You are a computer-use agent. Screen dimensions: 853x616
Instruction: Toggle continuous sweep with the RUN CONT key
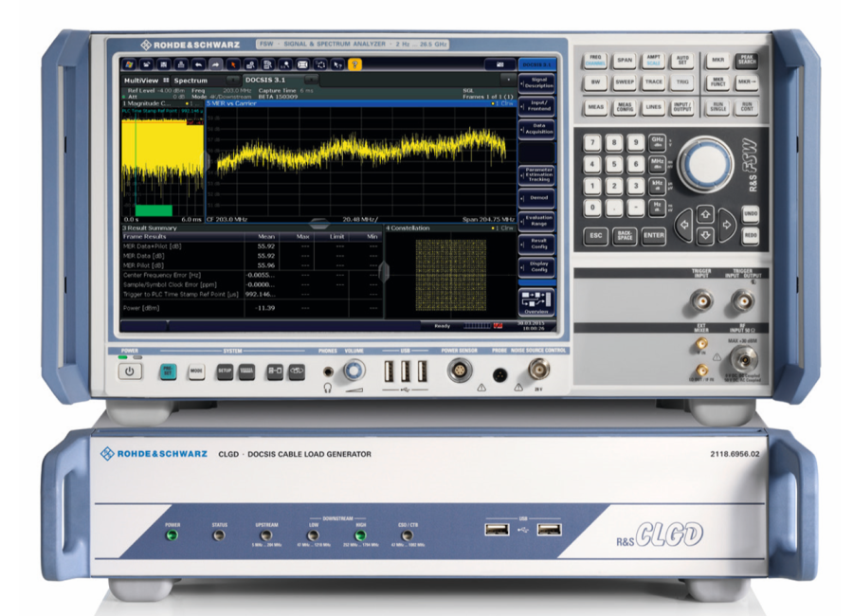[749, 108]
